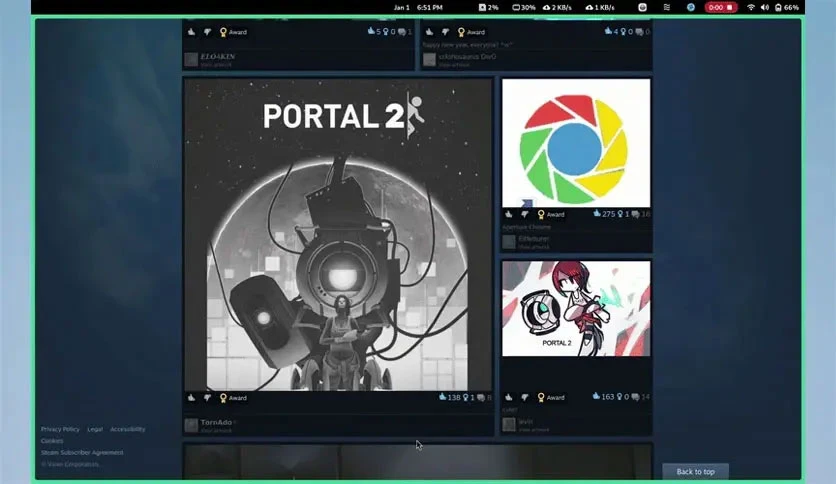View 275 likes count on Aperture Chrome
Screen dimensions: 836x484
click(604, 214)
